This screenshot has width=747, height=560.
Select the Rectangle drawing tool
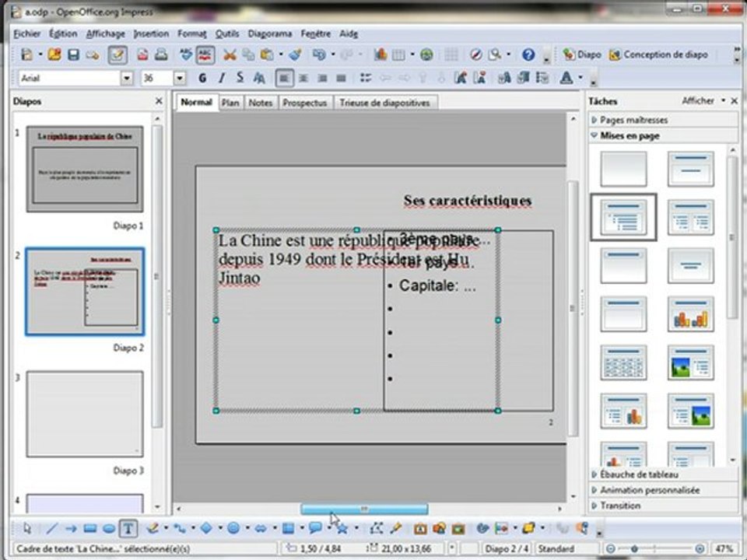tap(89, 528)
